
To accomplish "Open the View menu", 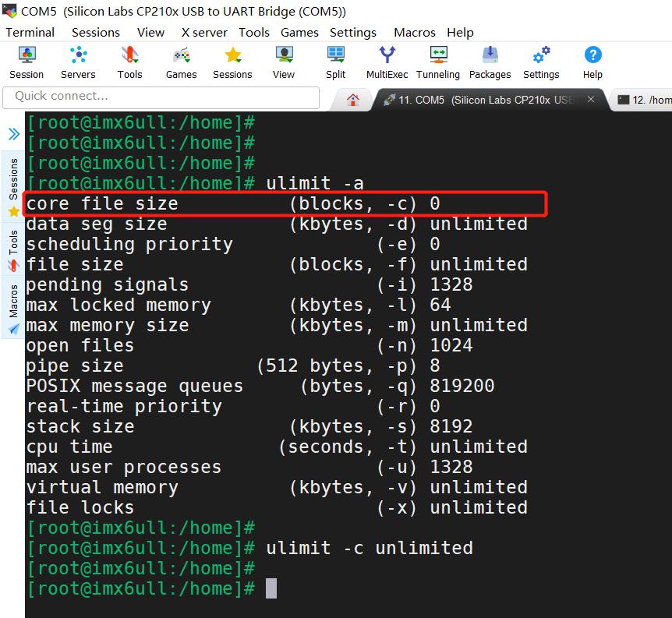I will [150, 33].
